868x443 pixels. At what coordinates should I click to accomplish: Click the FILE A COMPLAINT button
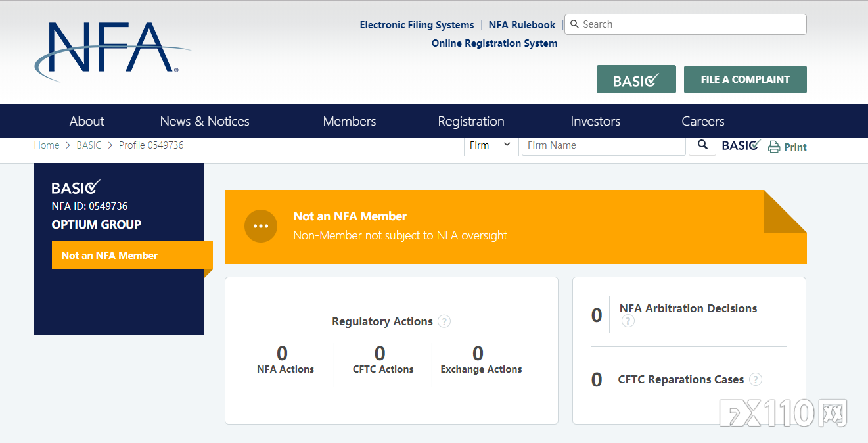click(745, 80)
